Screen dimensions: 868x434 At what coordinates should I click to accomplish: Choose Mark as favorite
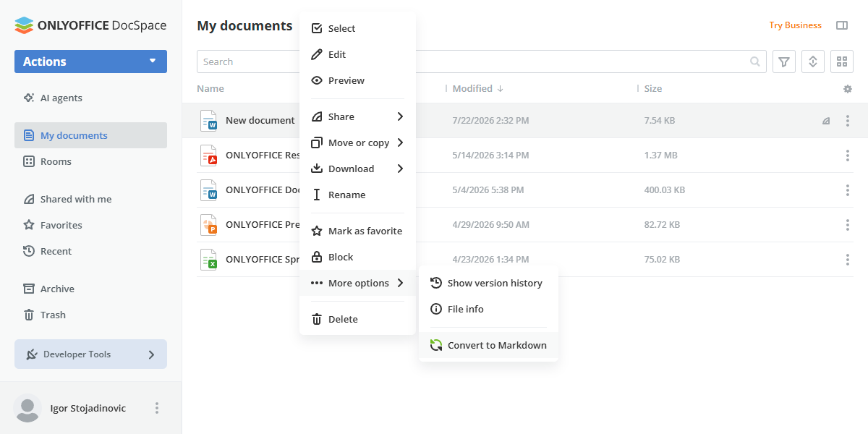pyautogui.click(x=358, y=231)
